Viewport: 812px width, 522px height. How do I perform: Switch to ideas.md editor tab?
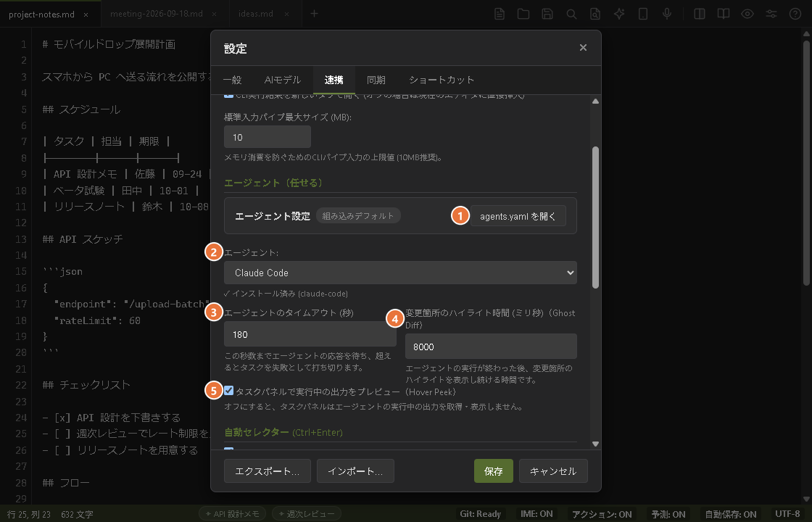[x=256, y=14]
